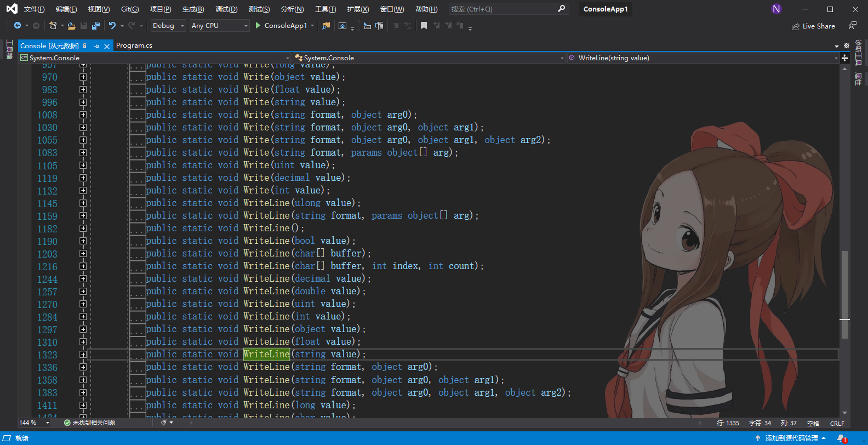Open the 扩展(X) menu
The height and width of the screenshot is (445, 868).
(x=358, y=9)
